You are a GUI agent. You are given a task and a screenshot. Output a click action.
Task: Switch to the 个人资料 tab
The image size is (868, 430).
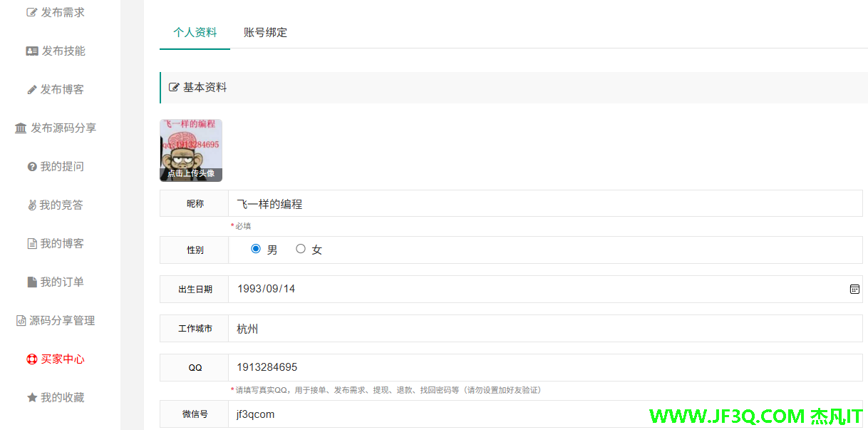pyautogui.click(x=195, y=32)
